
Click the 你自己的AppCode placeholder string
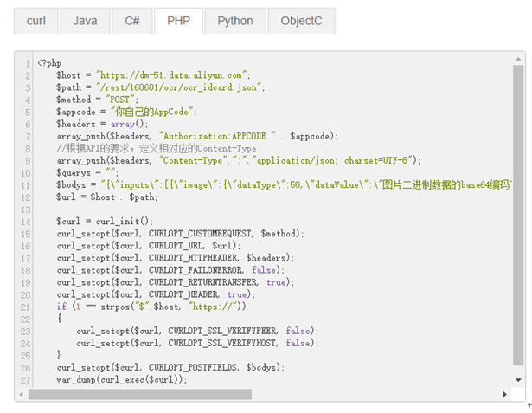coord(153,112)
